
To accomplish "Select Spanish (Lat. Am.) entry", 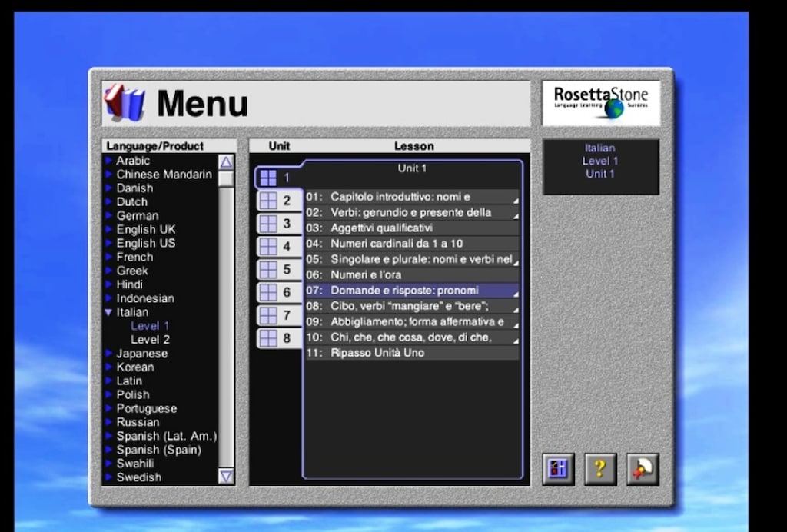I will coord(167,436).
